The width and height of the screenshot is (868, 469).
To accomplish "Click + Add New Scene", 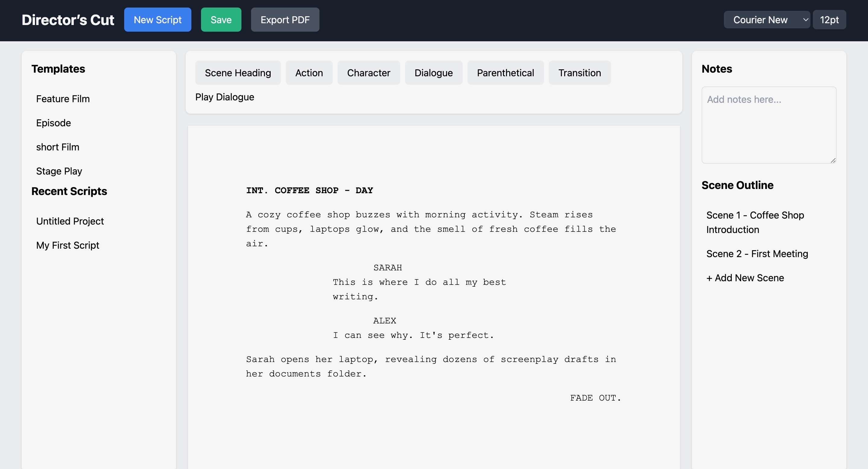I will click(x=745, y=278).
